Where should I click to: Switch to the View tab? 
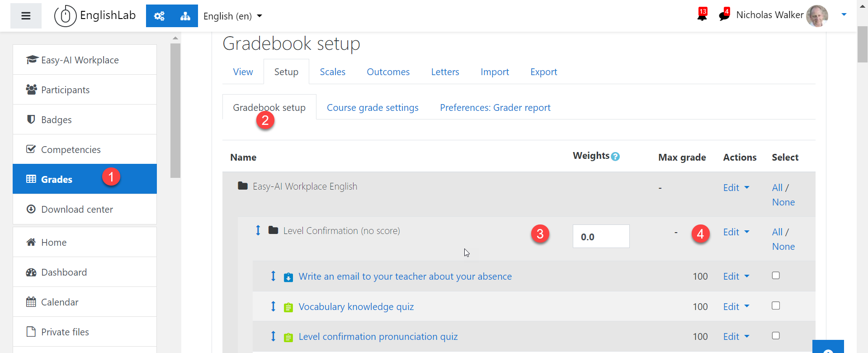tap(243, 72)
